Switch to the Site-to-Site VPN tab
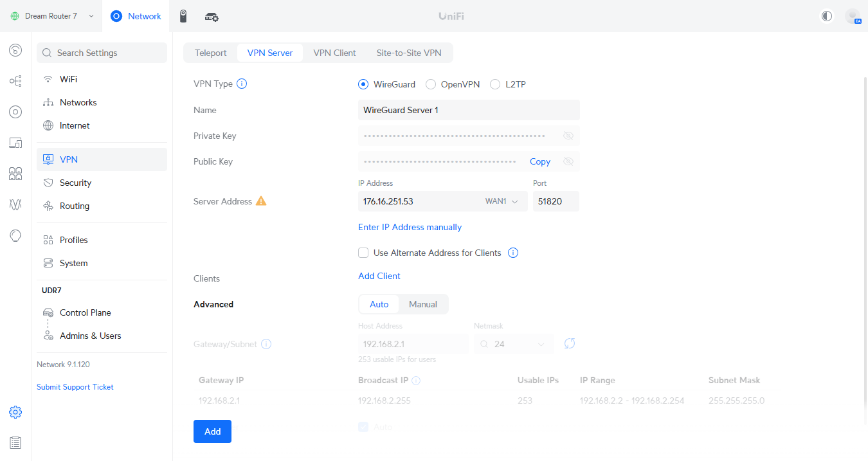The image size is (868, 461). 409,53
